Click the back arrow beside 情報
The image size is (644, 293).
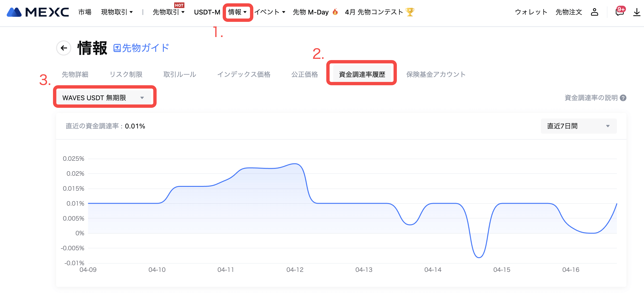(64, 48)
